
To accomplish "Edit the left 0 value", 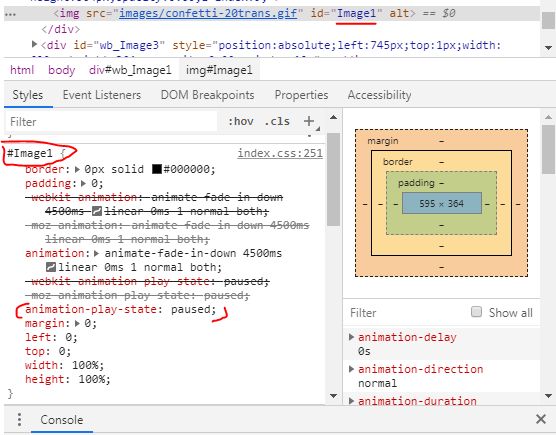I will (x=68, y=337).
